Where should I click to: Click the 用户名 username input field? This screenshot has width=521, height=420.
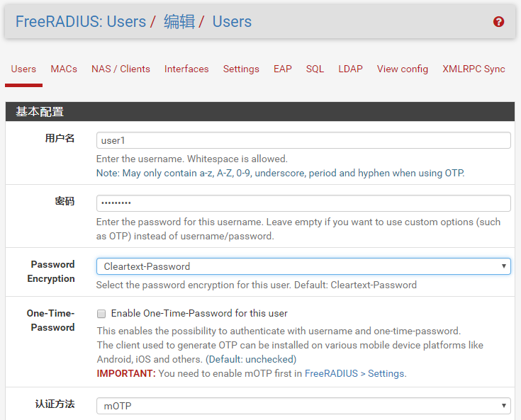pyautogui.click(x=303, y=140)
